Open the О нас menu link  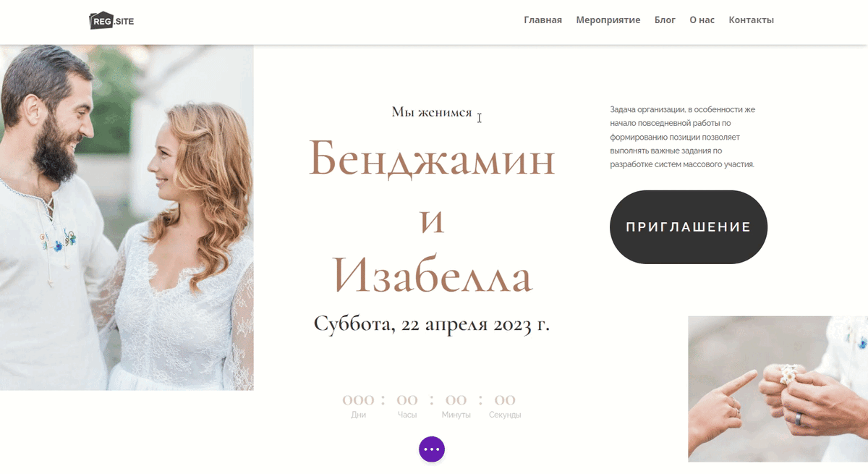click(x=702, y=20)
